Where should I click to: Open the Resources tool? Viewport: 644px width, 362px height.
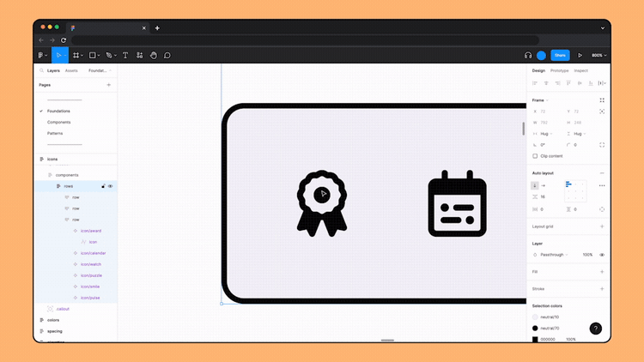click(x=140, y=56)
